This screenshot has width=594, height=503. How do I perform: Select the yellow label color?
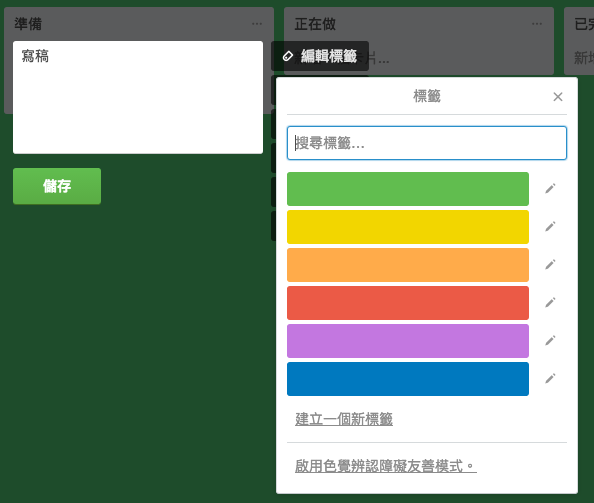tap(408, 227)
